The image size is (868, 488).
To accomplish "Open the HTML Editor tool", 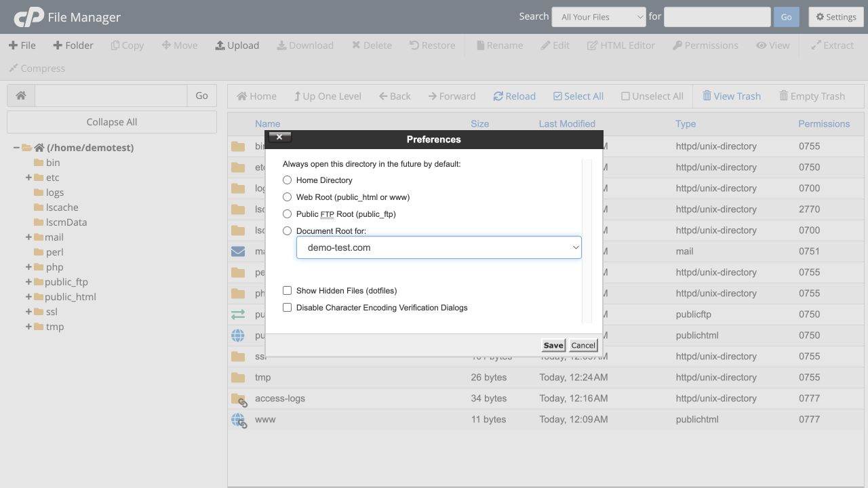I will tap(621, 45).
